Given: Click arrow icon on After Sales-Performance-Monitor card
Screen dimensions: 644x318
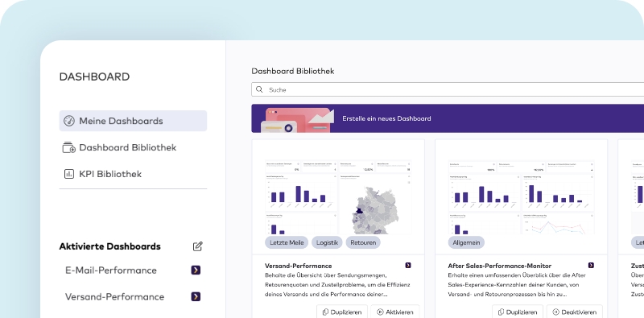Looking at the screenshot, I should pyautogui.click(x=591, y=266).
